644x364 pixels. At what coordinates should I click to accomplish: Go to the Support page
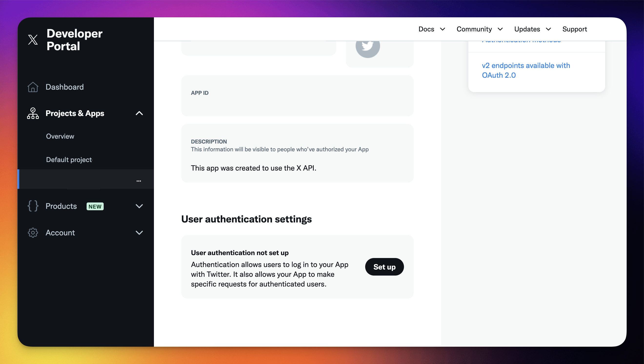coord(574,29)
